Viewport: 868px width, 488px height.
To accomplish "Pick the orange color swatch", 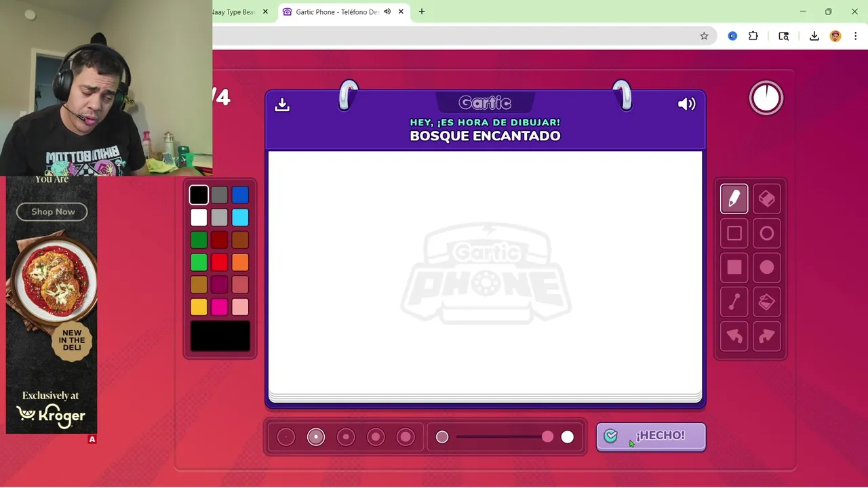I will pyautogui.click(x=240, y=262).
